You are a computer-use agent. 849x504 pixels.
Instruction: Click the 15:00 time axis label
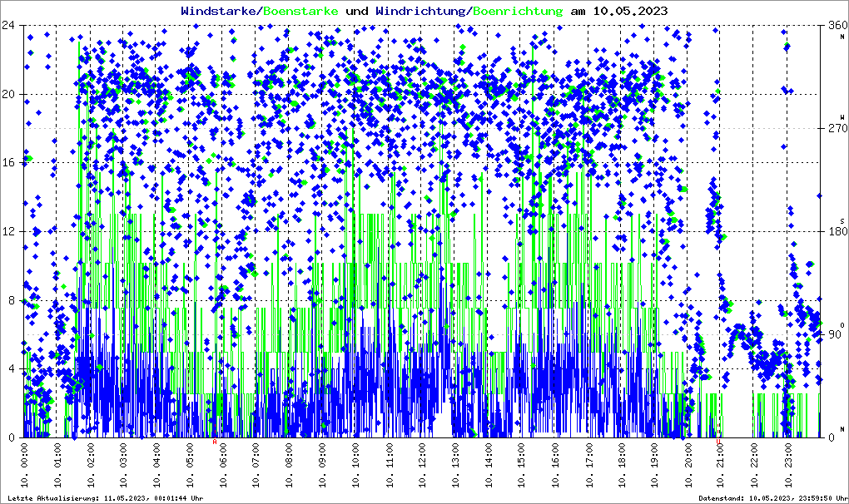point(521,465)
